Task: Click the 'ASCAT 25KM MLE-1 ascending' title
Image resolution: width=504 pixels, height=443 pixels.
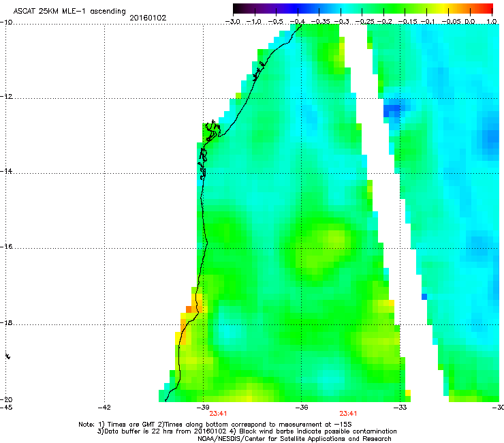Action: 69,11
